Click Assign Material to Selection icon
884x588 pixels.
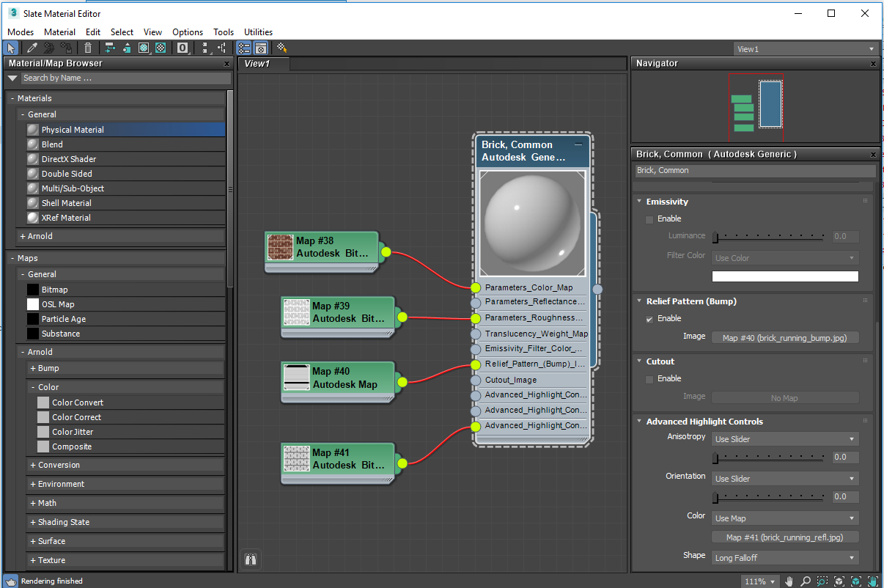[x=67, y=48]
